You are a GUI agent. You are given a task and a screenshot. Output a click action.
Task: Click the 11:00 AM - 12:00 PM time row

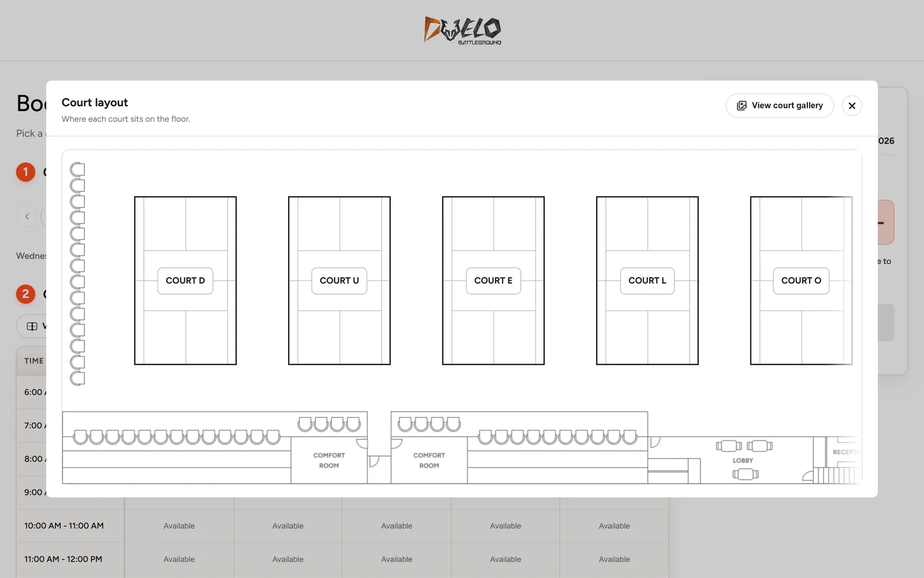pyautogui.click(x=64, y=560)
